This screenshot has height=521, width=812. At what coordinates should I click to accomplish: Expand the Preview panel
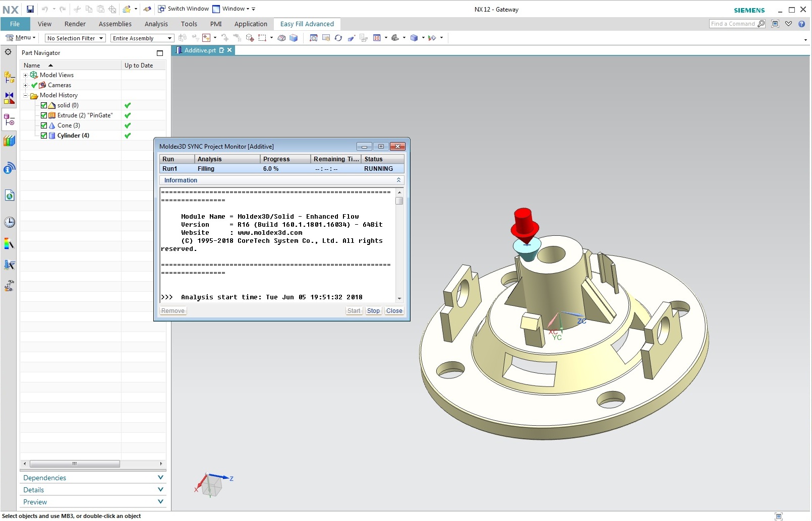coord(93,502)
